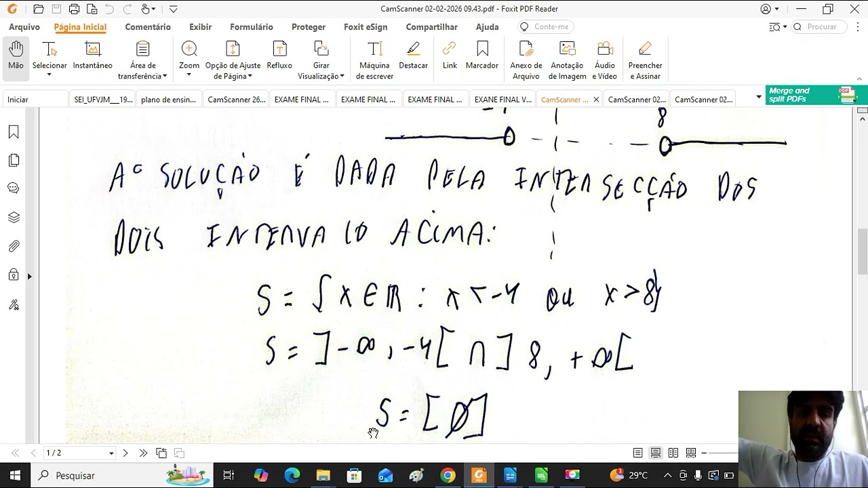Open Preencher e Assinar
Image resolution: width=868 pixels, height=488 pixels.
(645, 60)
